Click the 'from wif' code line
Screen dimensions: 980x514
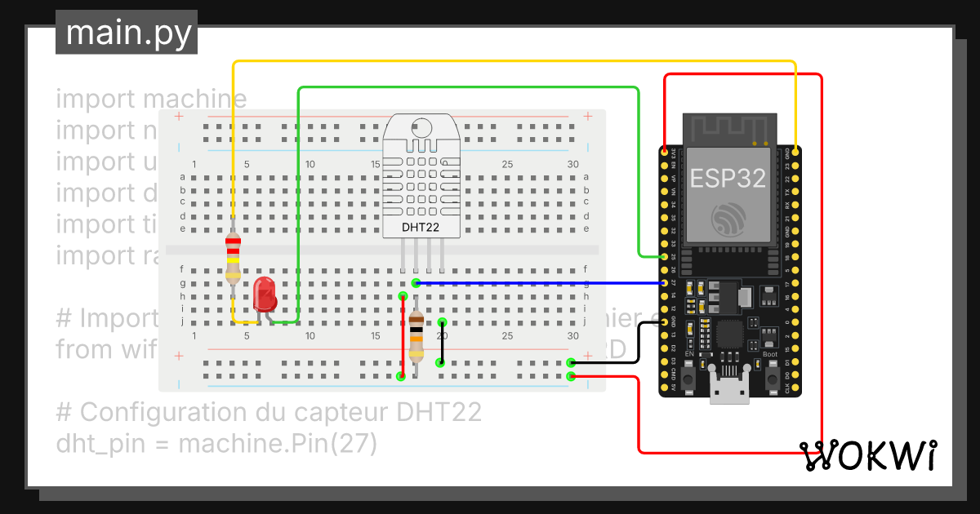106,349
